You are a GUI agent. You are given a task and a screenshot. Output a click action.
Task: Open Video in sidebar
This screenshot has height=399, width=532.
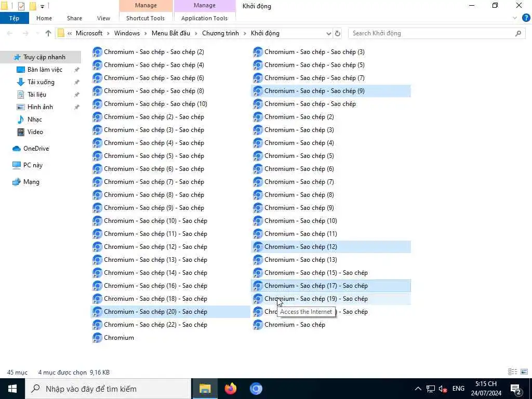(35, 132)
